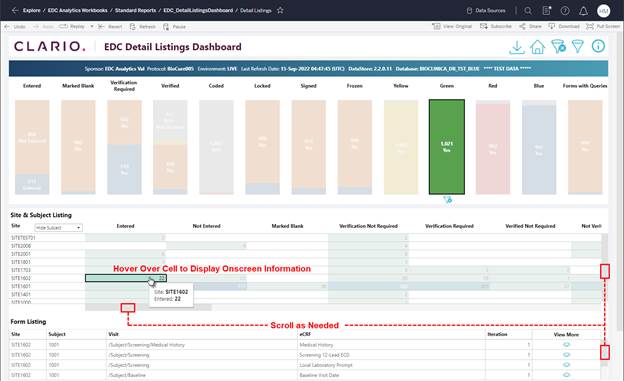The image size is (624, 381).
Task: Open the notifications bell
Action: click(x=583, y=11)
